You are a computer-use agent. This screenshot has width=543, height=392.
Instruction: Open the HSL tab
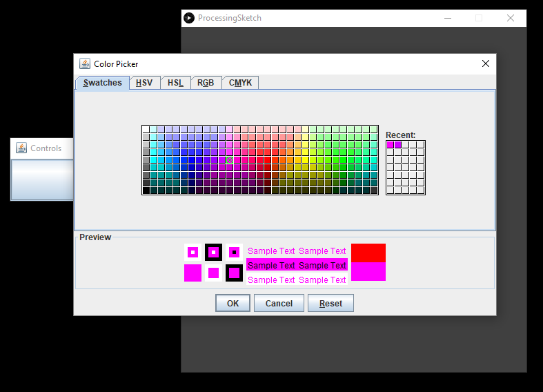click(x=175, y=83)
